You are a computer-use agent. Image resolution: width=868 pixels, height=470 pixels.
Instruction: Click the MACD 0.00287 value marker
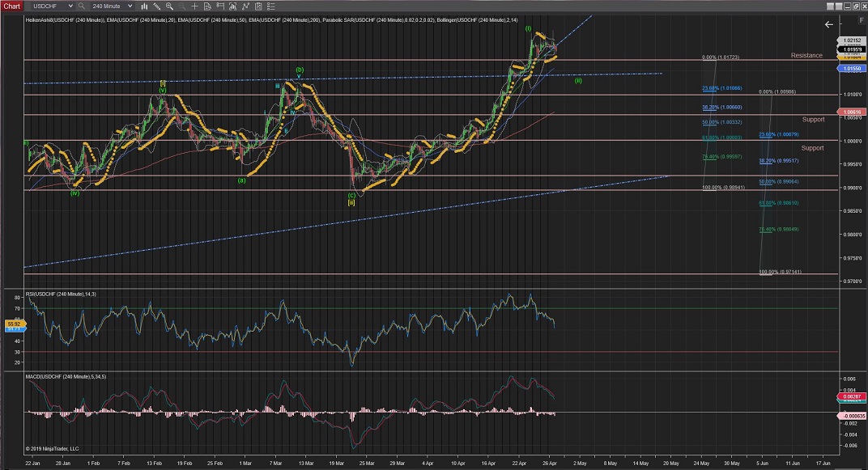click(851, 396)
